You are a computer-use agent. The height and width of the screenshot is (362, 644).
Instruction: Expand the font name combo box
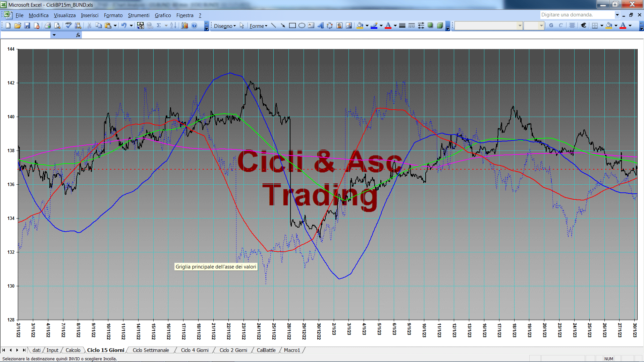[x=520, y=25]
